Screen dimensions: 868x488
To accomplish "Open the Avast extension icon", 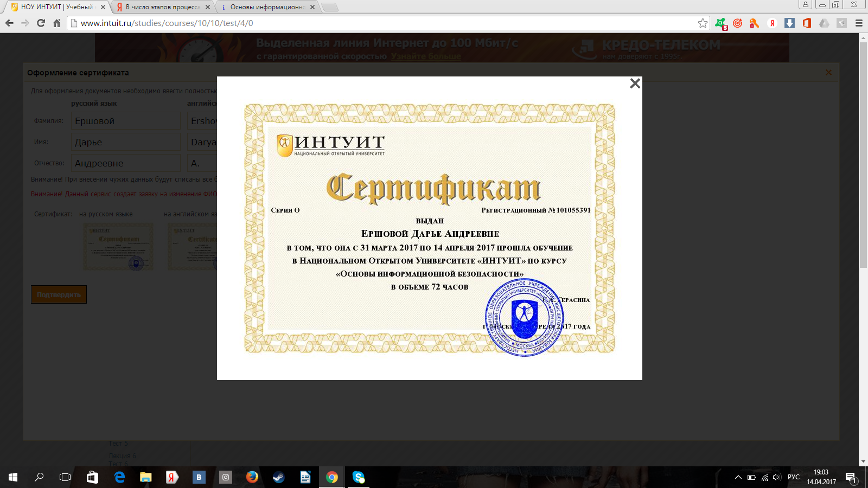I will [721, 23].
